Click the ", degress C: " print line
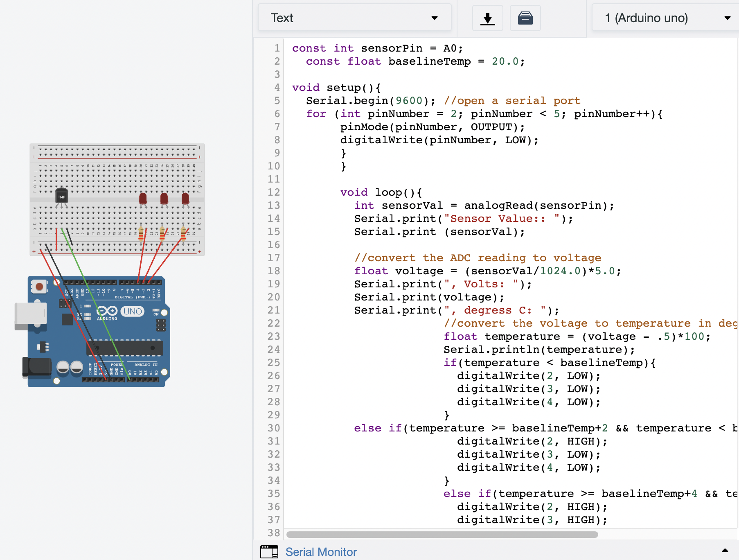The width and height of the screenshot is (739, 560). pyautogui.click(x=457, y=310)
